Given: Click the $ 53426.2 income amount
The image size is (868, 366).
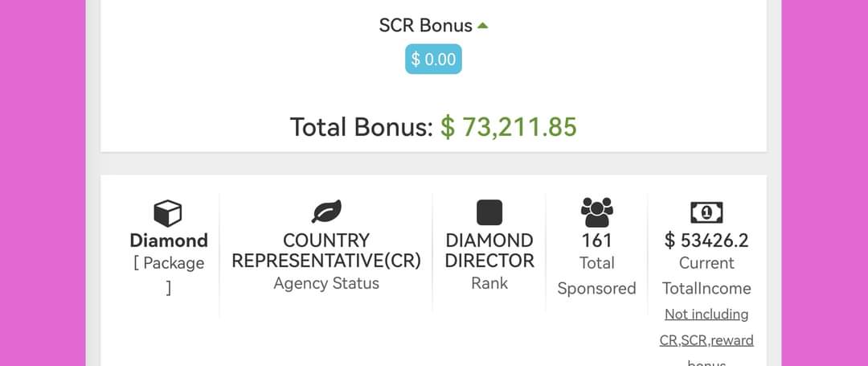Looking at the screenshot, I should point(706,241).
